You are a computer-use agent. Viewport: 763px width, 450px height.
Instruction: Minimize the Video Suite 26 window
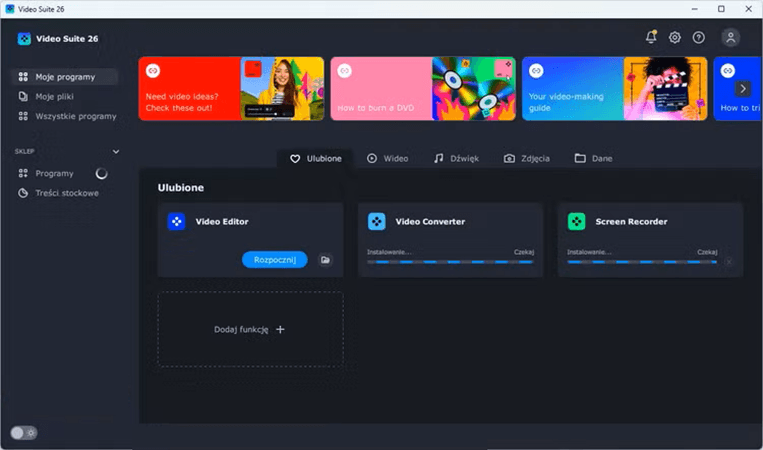pos(694,9)
